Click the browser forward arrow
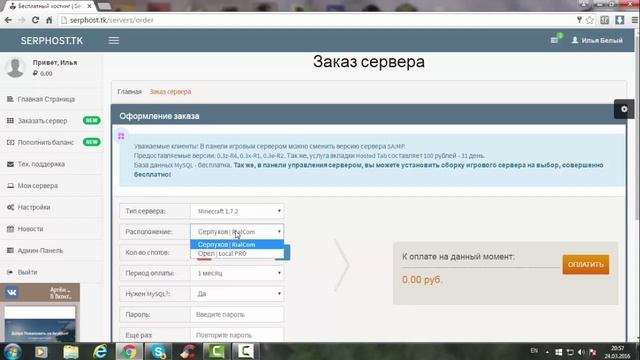Screen dimensions: 640x360 click(21, 20)
